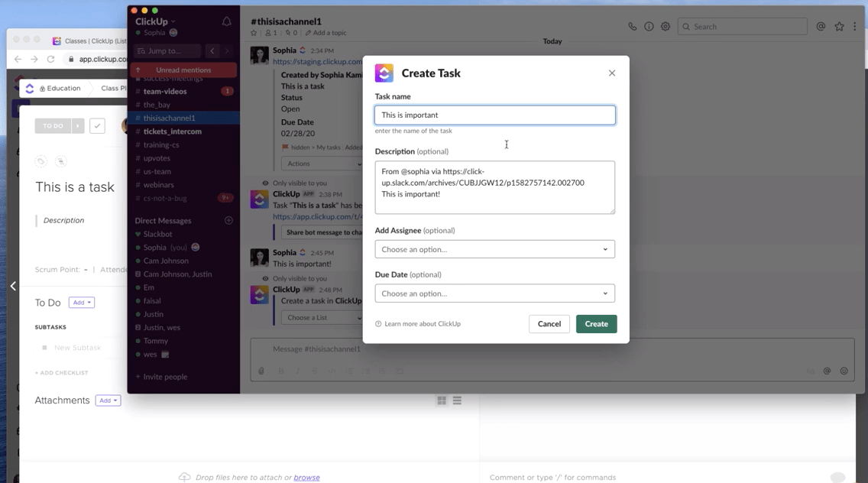Go forward in Slack history arrow
Viewport: 868px width, 483px height.
227,51
